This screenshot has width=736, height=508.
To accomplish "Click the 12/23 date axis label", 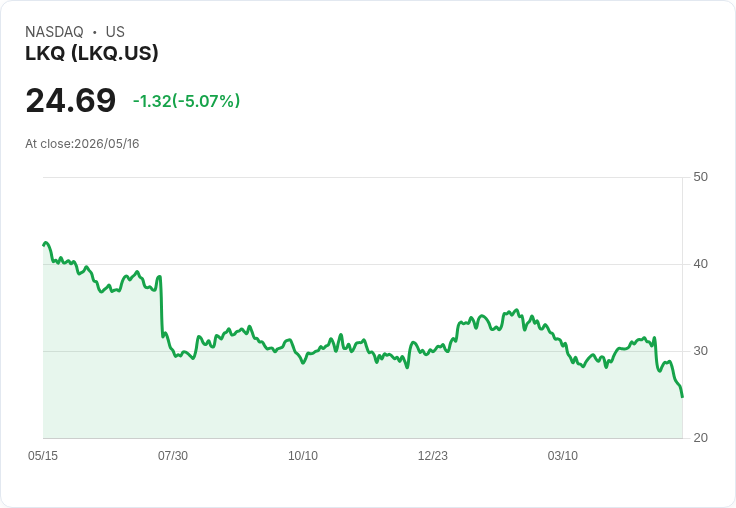I will click(x=433, y=455).
